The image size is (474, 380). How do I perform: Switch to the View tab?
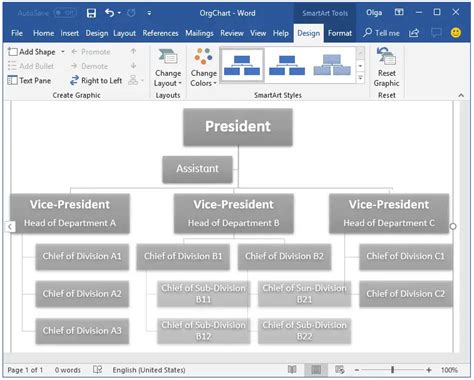pyautogui.click(x=258, y=33)
